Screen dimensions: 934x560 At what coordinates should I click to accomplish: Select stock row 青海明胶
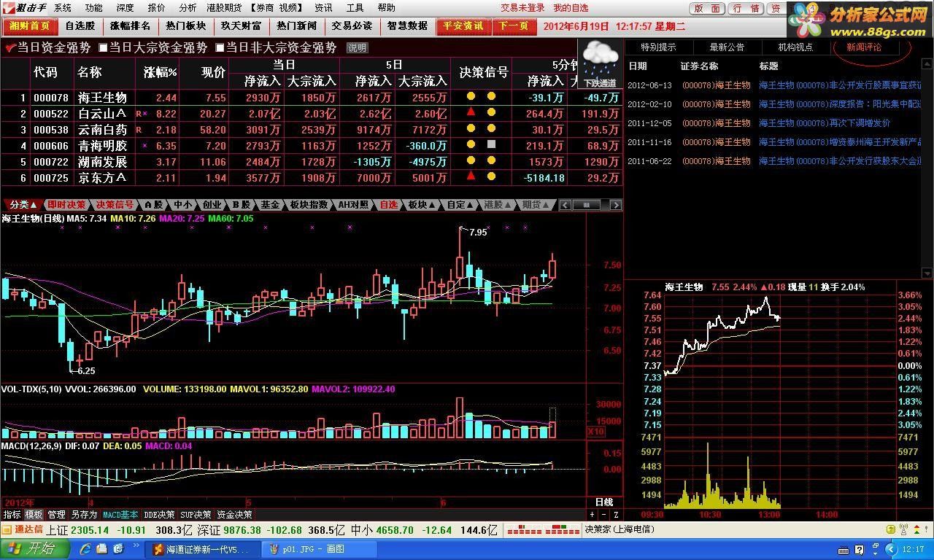click(x=312, y=145)
